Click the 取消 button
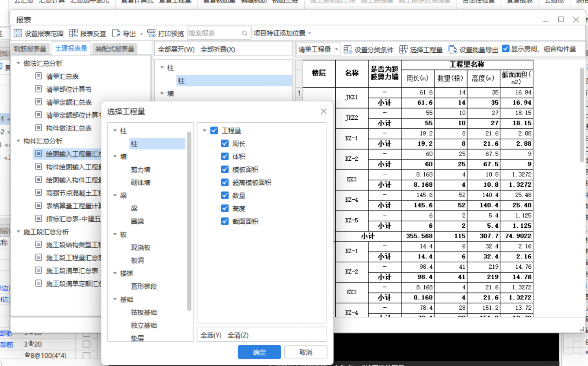This screenshot has width=588, height=366. pyautogui.click(x=305, y=352)
